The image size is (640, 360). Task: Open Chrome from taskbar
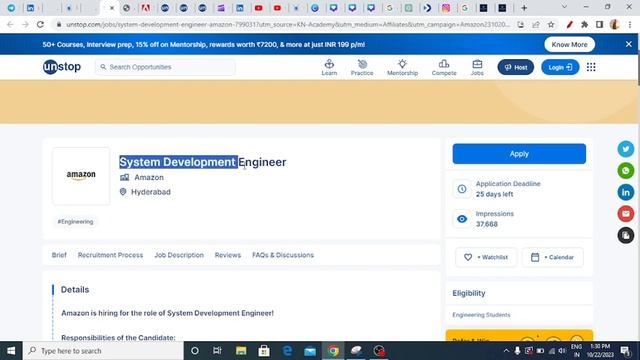[333, 351]
